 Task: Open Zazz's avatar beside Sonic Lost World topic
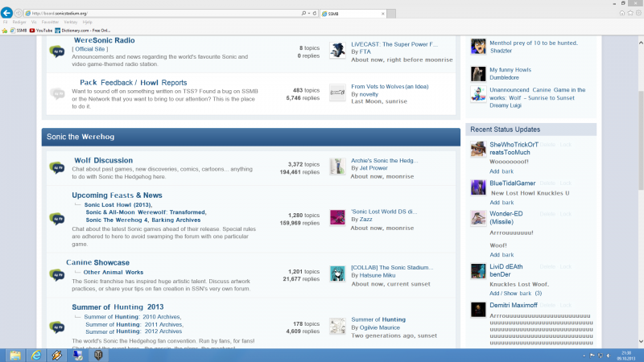pos(337,217)
